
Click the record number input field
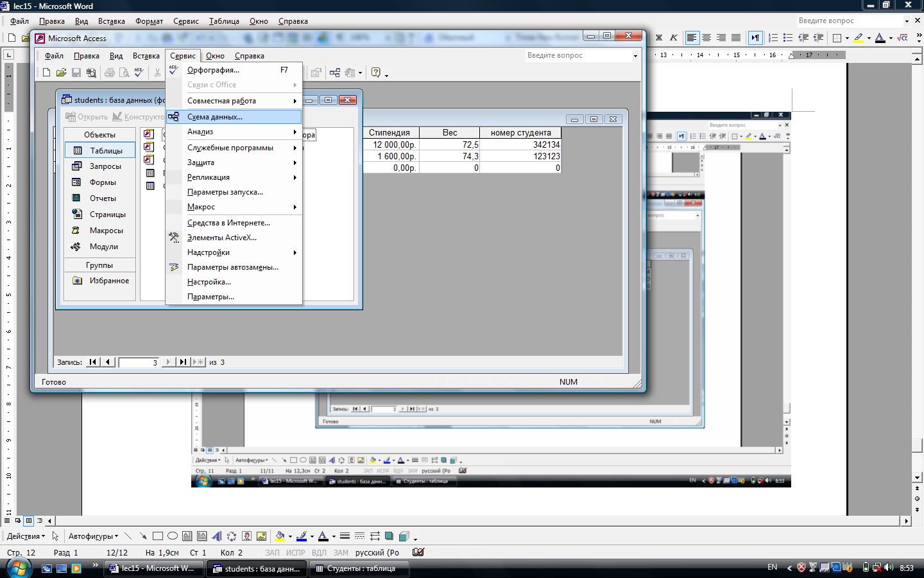pyautogui.click(x=138, y=362)
